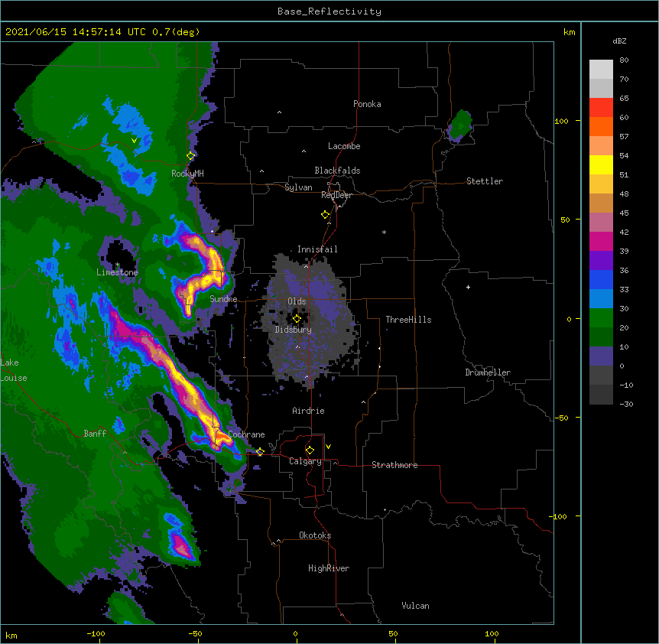Select the Drumheller label
Image resolution: width=659 pixels, height=644 pixels.
488,372
